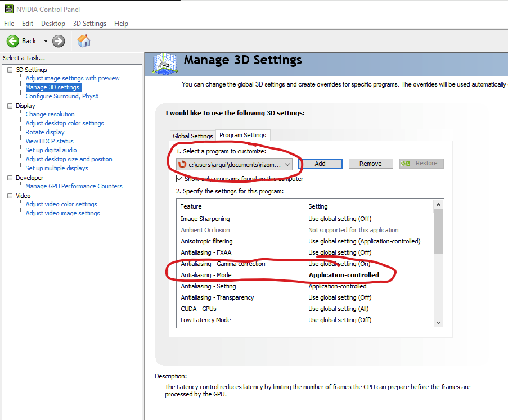The height and width of the screenshot is (420, 508).
Task: Click the Restore button
Action: tap(421, 164)
